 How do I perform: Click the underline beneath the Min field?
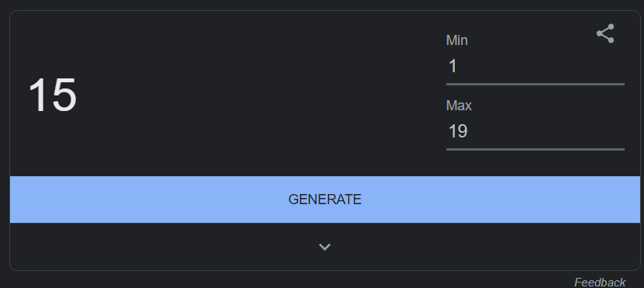click(536, 84)
